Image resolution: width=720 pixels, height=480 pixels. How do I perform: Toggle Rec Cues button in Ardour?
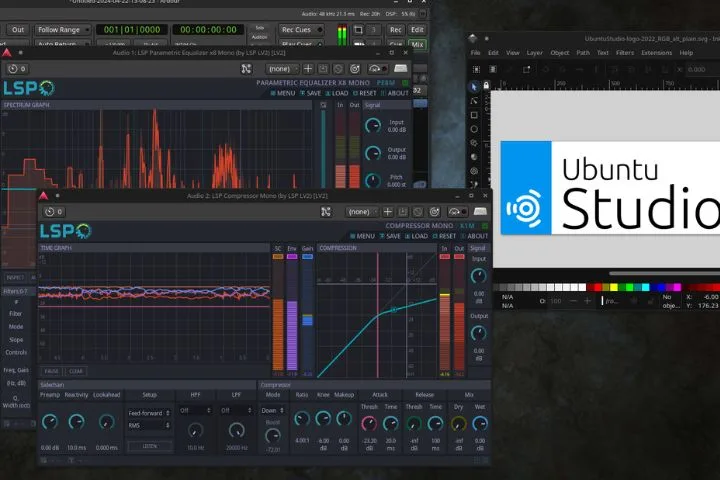[301, 29]
